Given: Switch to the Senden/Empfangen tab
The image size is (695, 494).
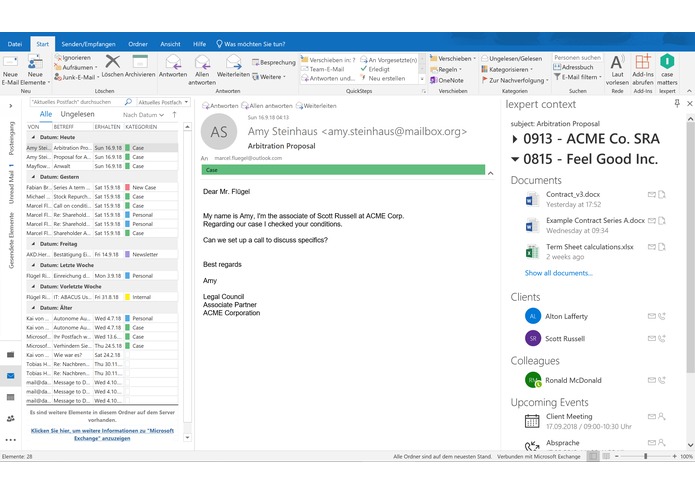Looking at the screenshot, I should click(x=88, y=44).
